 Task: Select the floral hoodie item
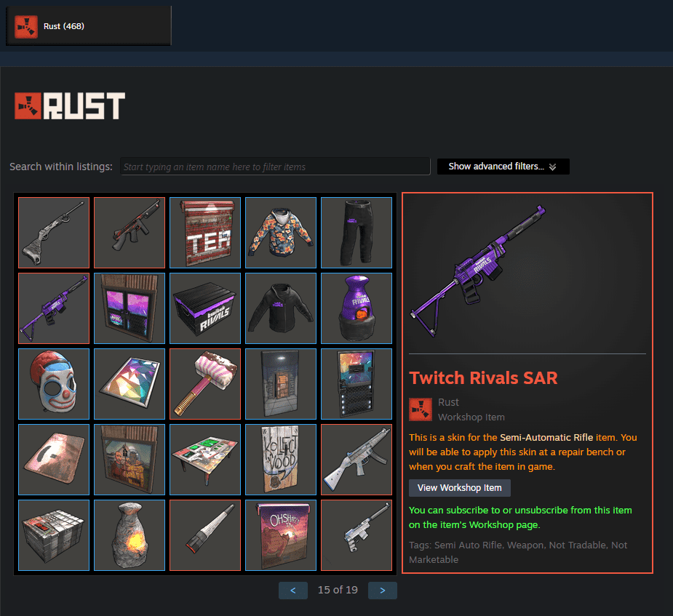tap(281, 233)
